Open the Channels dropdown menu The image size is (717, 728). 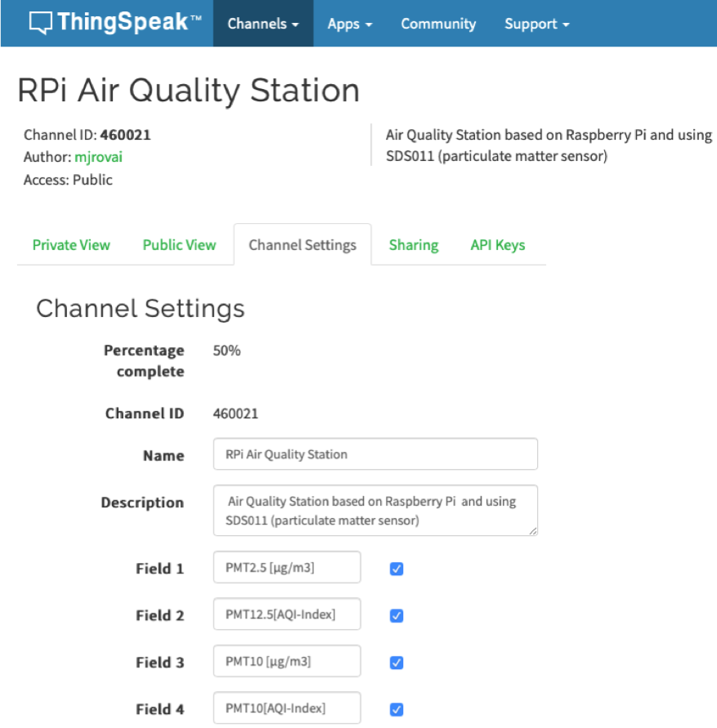262,24
